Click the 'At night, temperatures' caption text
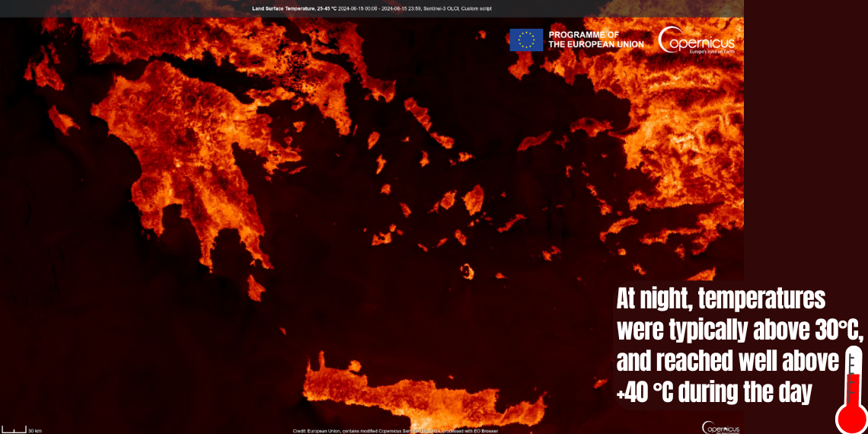The image size is (868, 434). click(720, 298)
